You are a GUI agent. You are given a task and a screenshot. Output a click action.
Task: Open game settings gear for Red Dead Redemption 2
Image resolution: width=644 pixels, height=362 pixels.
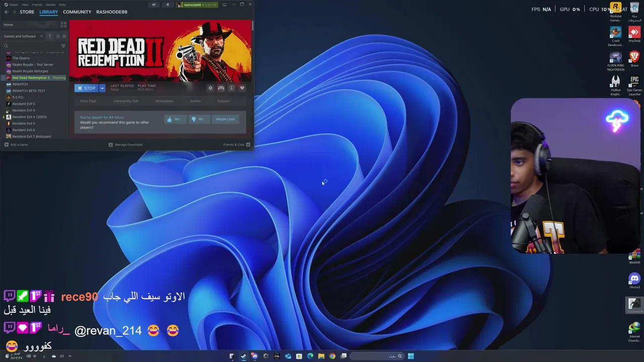210,88
